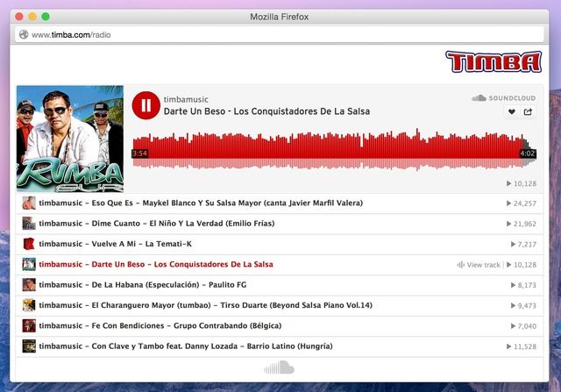Click the Timba logo
Image resolution: width=561 pixels, height=392 pixels.
click(494, 62)
